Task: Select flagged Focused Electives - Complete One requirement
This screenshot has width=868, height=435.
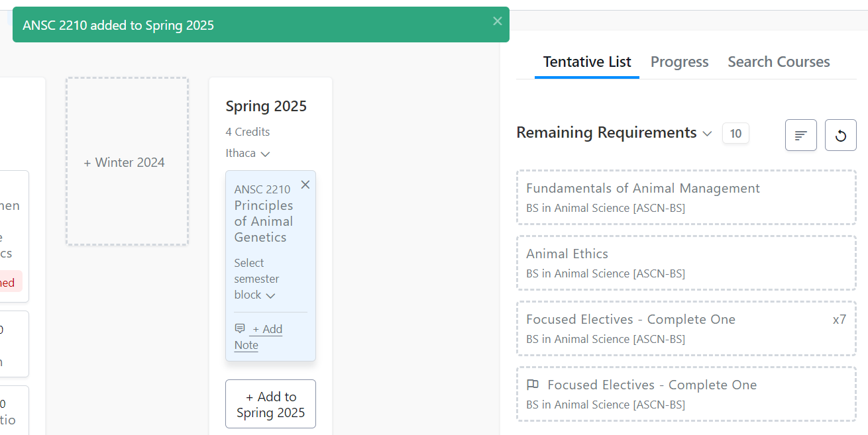Action: click(x=686, y=394)
